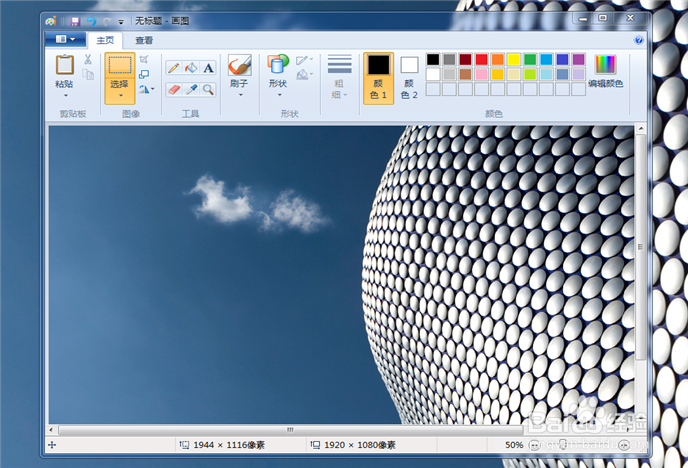Click the 形状 label

tap(278, 83)
